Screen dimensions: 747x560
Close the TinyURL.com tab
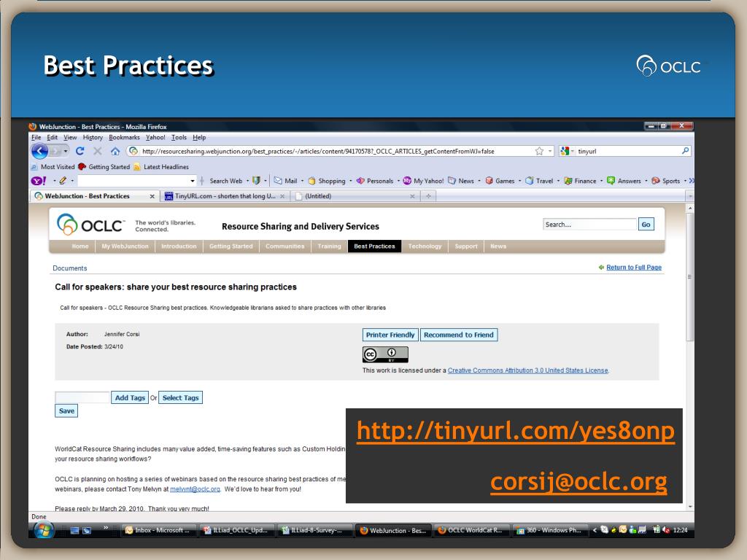tap(282, 196)
